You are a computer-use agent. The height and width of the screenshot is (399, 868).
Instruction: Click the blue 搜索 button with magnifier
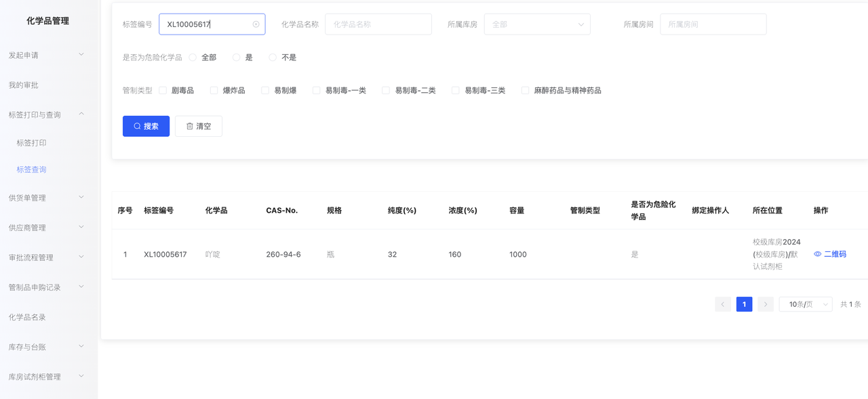pos(146,126)
